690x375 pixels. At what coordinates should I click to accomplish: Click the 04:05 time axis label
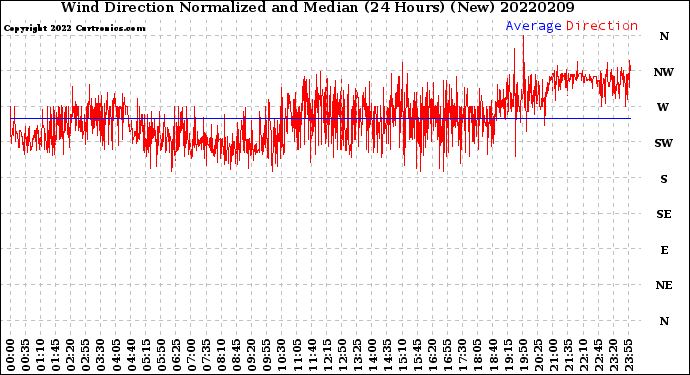116,355
